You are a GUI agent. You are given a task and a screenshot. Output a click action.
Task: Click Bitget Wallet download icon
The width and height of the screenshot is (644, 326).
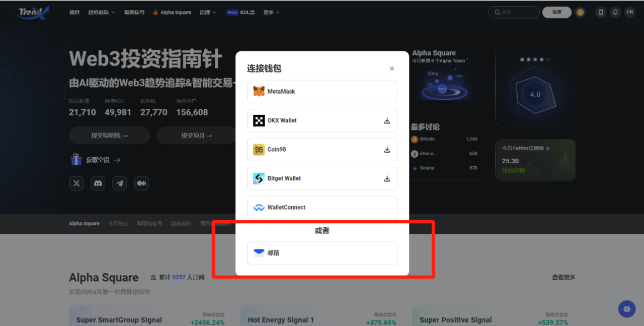click(387, 178)
